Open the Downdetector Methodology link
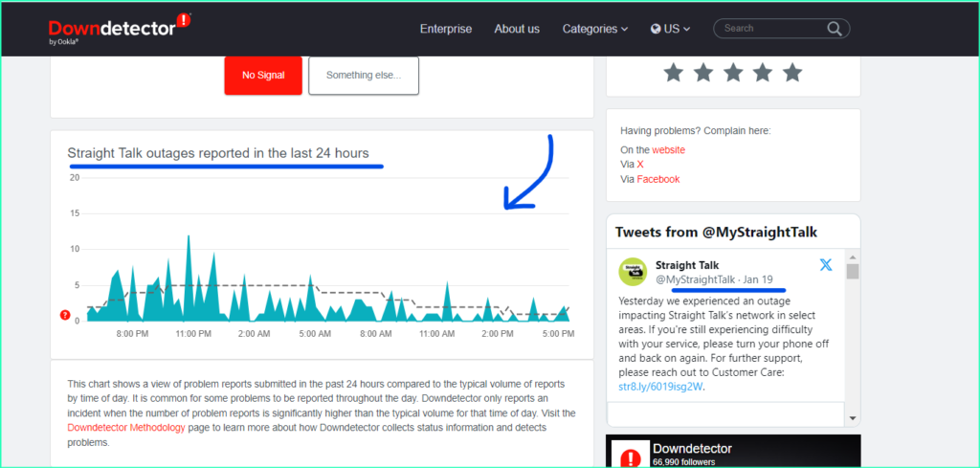Screen dimensions: 980x468 (126, 428)
